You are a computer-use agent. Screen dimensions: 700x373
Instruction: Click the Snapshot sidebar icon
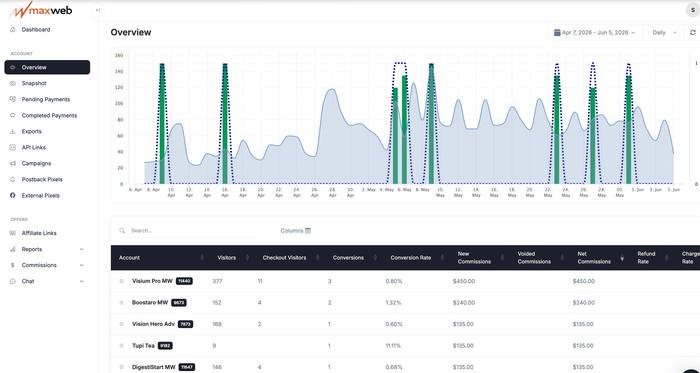[x=12, y=83]
